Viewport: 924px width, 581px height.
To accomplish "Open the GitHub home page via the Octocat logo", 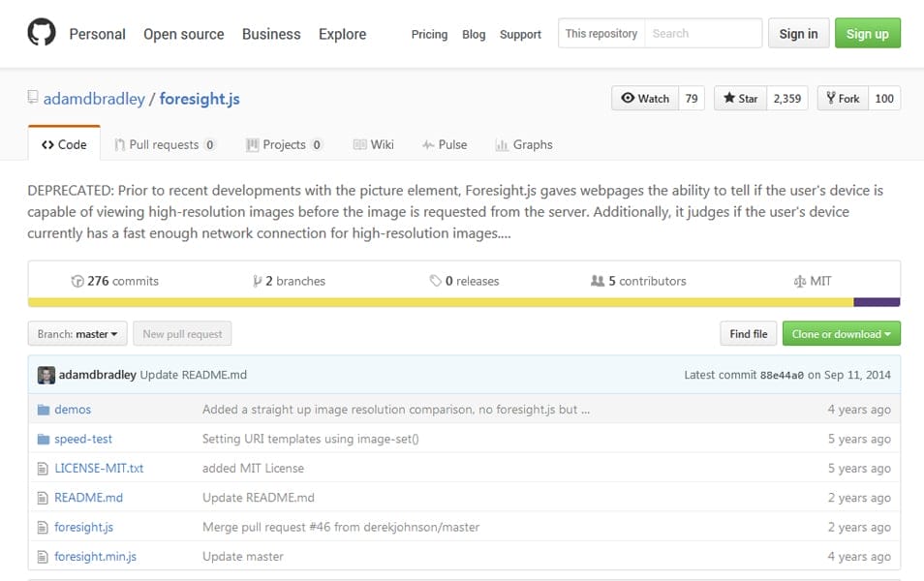I will (40, 32).
